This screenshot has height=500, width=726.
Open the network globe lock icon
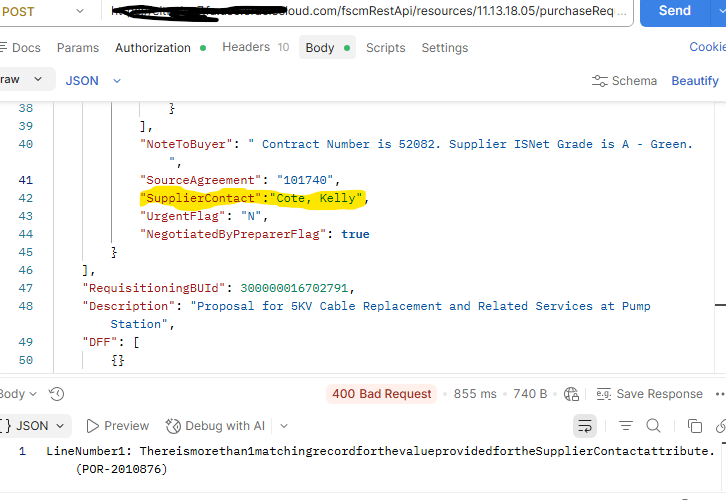(x=571, y=394)
